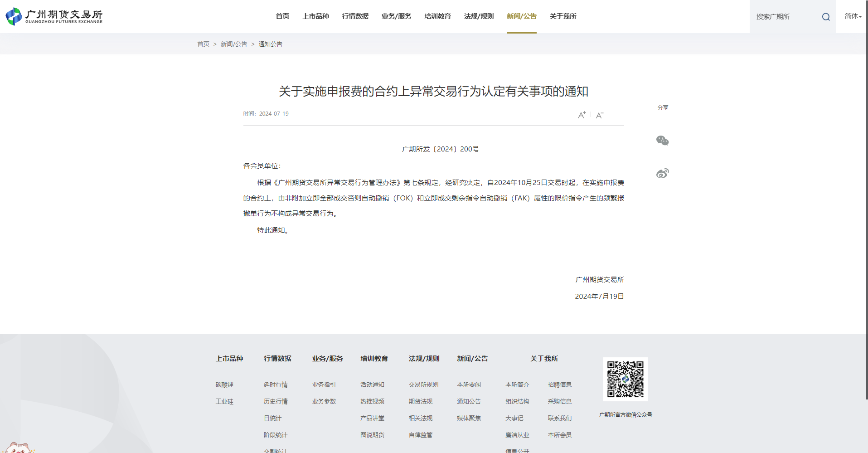Open 产品讲堂 footer link
Viewport: 868px width, 453px height.
point(372,418)
